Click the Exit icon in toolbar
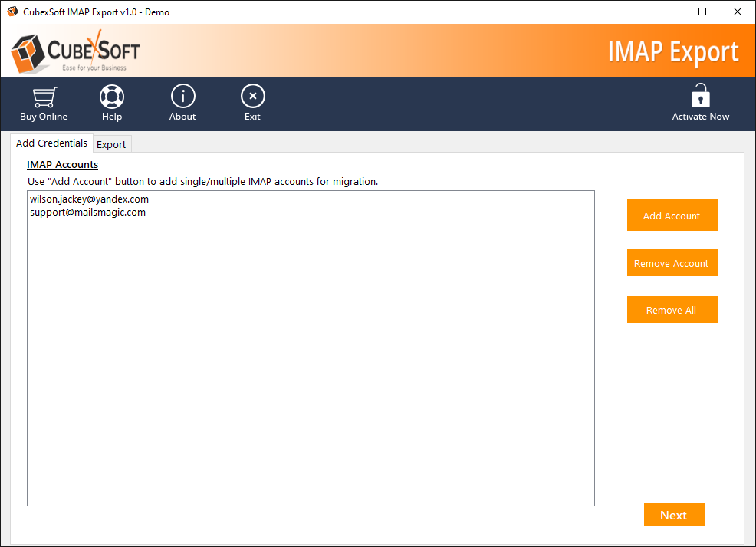 (x=253, y=97)
